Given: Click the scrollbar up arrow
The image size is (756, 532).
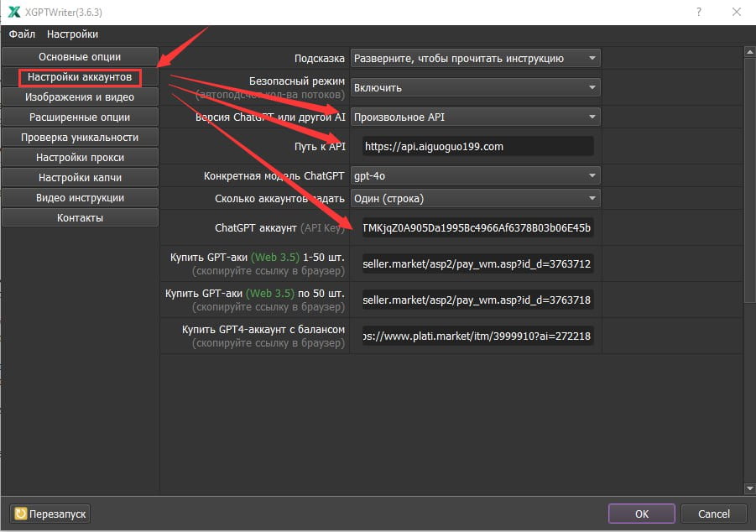Looking at the screenshot, I should click(750, 52).
